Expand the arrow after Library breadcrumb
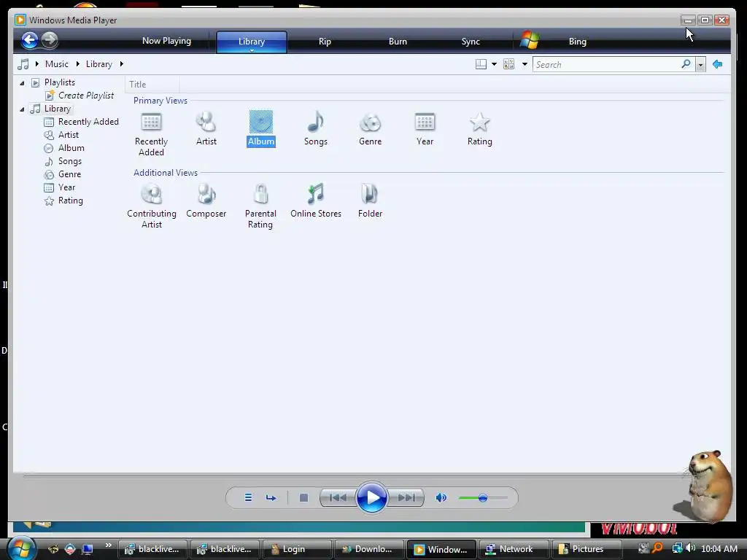 122,64
